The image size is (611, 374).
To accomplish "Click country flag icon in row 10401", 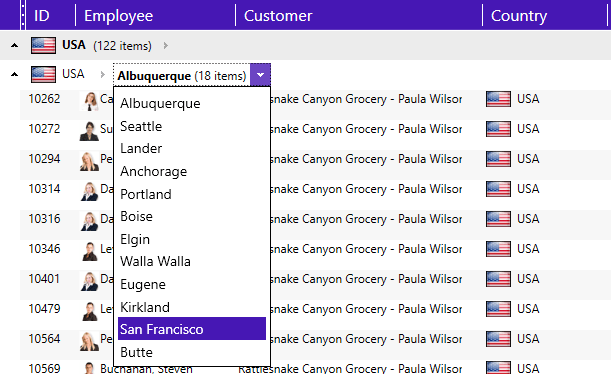I will coord(498,279).
